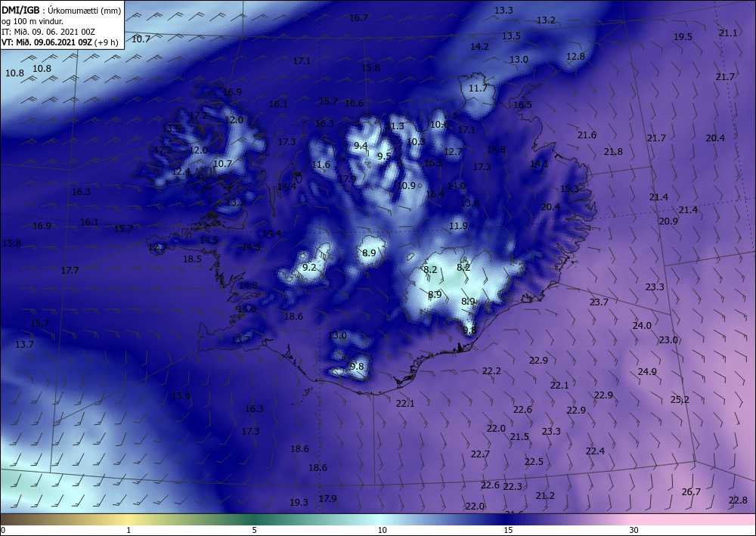Screen dimensions: 756x536
Task: Click the 'og 100 m vindur.' subtitle
Action: coord(33,20)
